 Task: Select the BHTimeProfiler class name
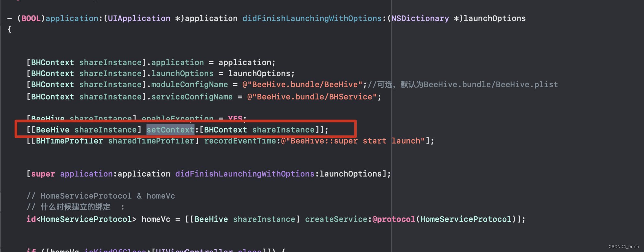(x=69, y=141)
